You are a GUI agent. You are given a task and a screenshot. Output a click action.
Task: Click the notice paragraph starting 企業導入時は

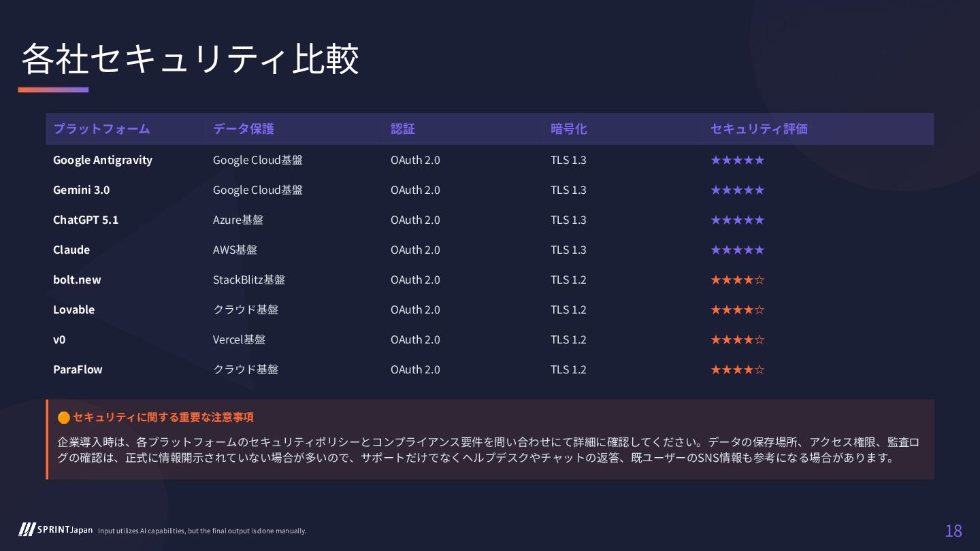489,450
